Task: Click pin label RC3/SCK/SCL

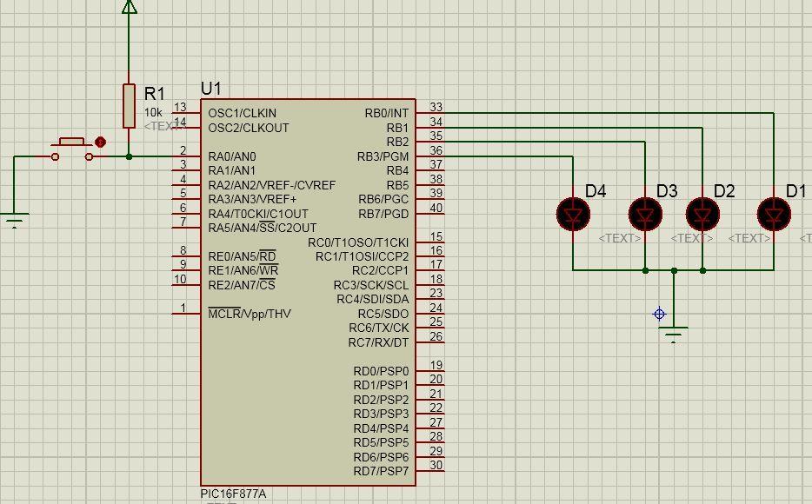Action: coord(371,285)
